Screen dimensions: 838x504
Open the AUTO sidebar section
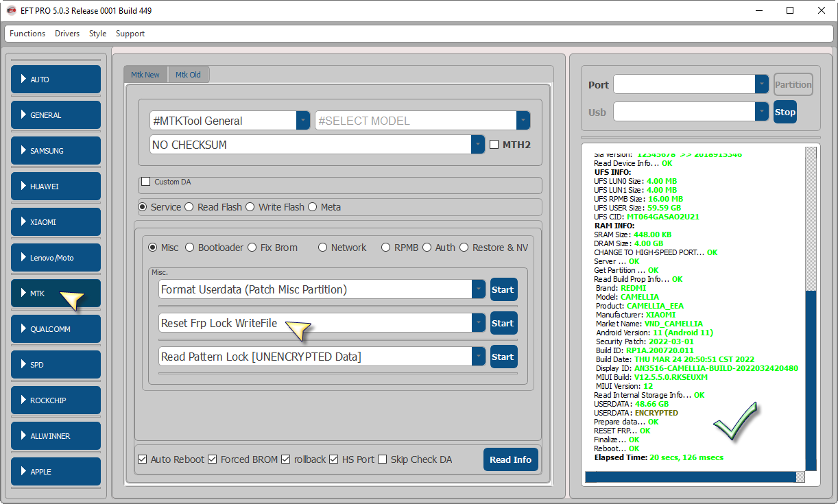click(x=56, y=80)
